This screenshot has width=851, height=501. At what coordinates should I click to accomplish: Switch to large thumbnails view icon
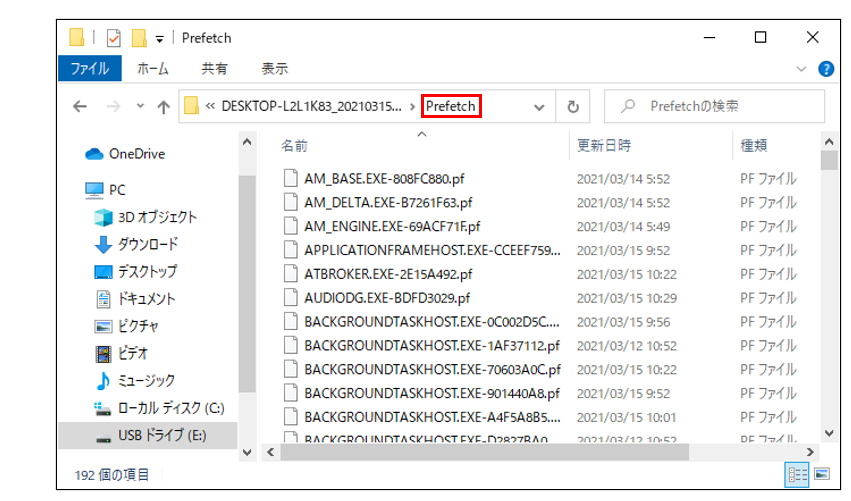point(822,474)
